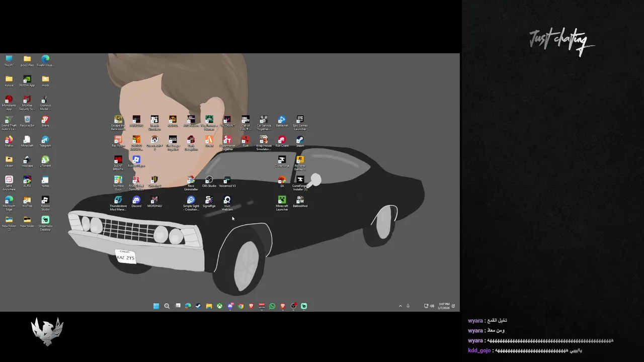Open the Notes desktop icon
This screenshot has height=362, width=644.
point(45,182)
